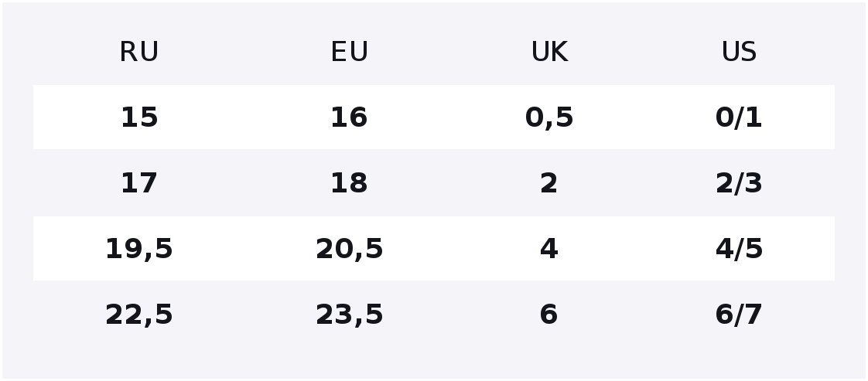Image resolution: width=868 pixels, height=381 pixels.
Task: Select US size 0/1 cell
Action: pos(739,117)
